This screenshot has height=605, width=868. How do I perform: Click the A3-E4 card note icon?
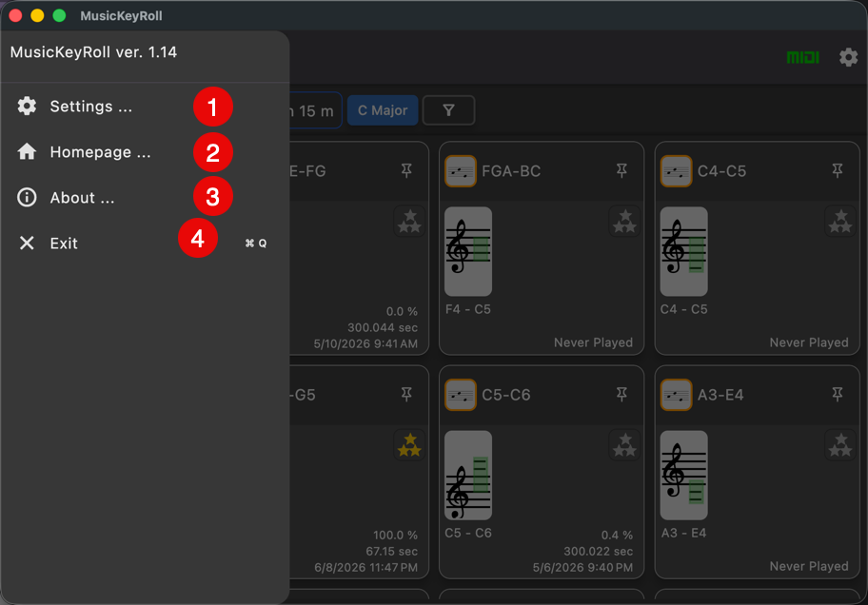coord(676,395)
